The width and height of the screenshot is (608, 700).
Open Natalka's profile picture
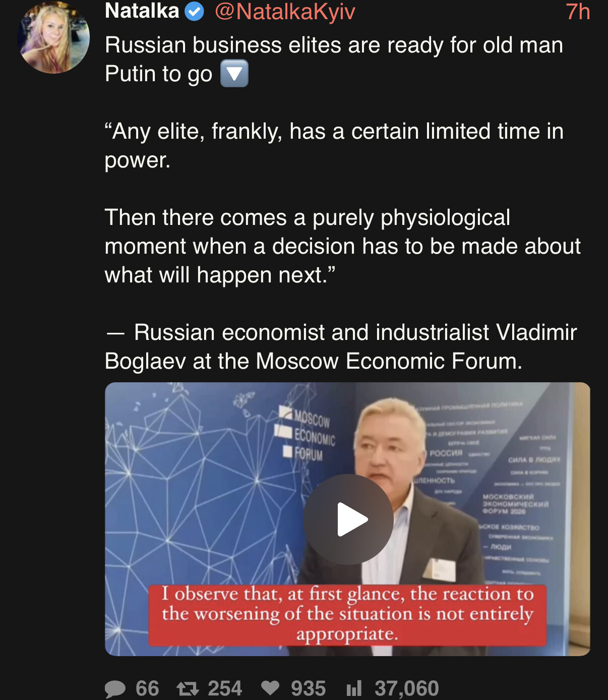53,38
